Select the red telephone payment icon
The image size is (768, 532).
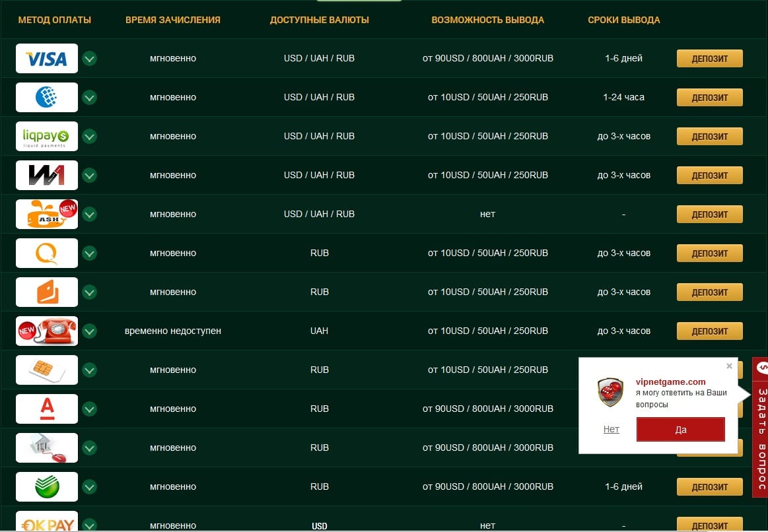(x=46, y=331)
